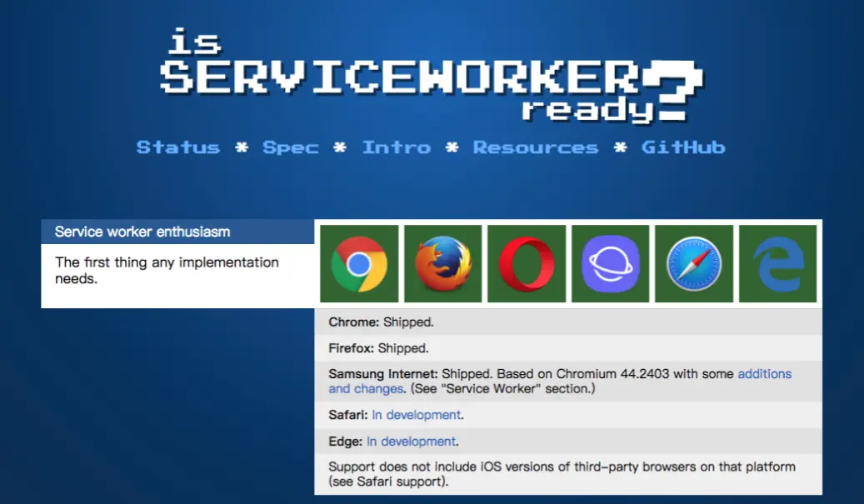Select the 'Service worker enthusiasm' heading
864x504 pixels.
click(x=142, y=232)
